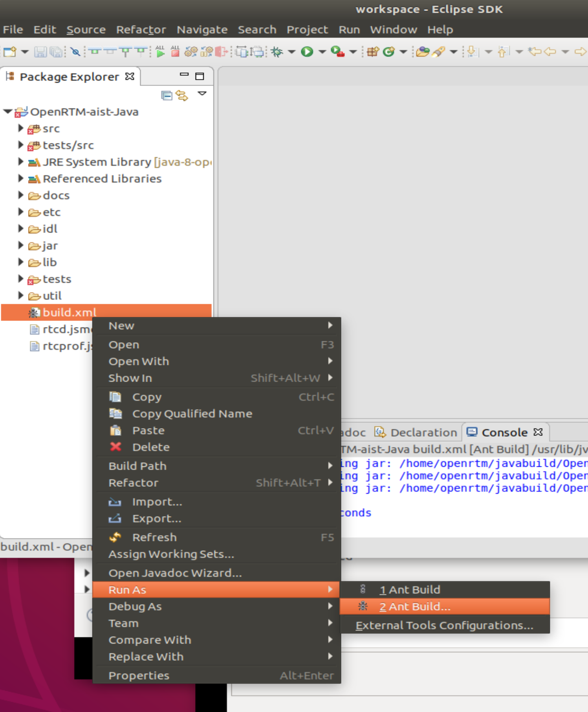Click the New Java Class icon

point(389,52)
